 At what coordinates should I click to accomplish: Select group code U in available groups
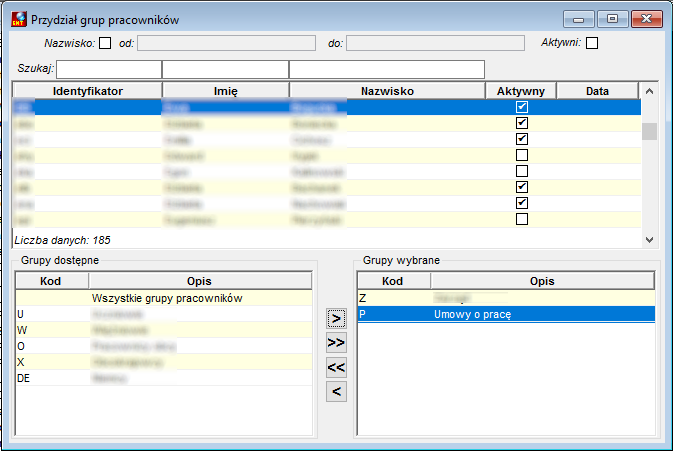[x=164, y=314]
